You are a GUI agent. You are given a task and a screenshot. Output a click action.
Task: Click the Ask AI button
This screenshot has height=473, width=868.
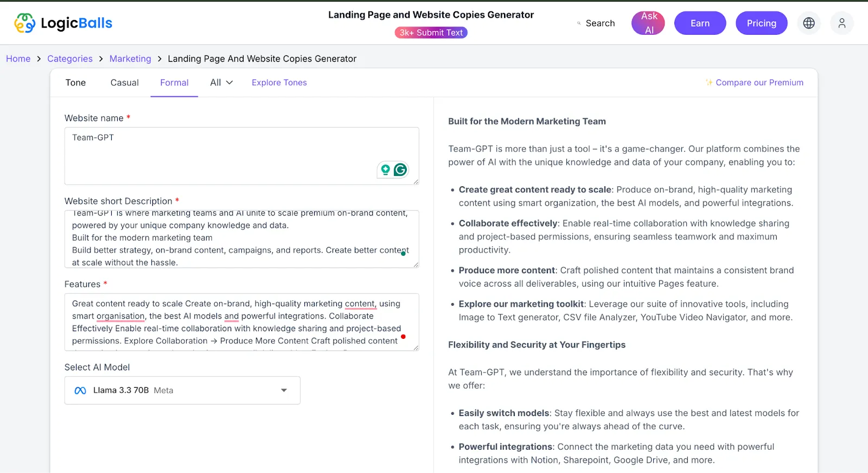pos(648,23)
